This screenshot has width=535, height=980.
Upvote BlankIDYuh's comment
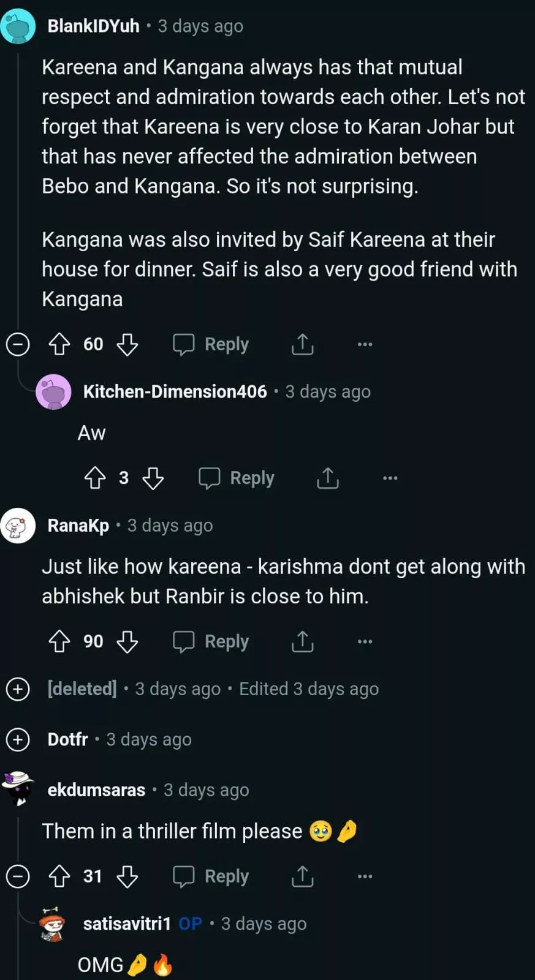pos(59,344)
